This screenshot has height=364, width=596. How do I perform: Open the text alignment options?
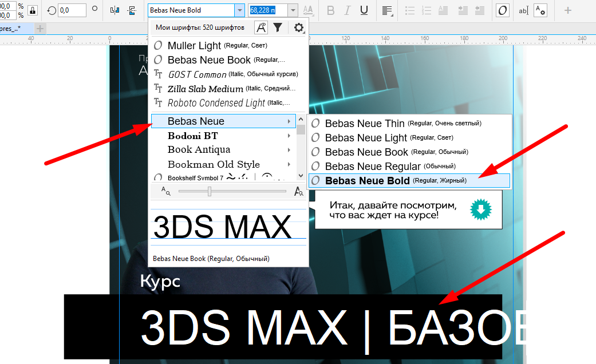coord(388,11)
